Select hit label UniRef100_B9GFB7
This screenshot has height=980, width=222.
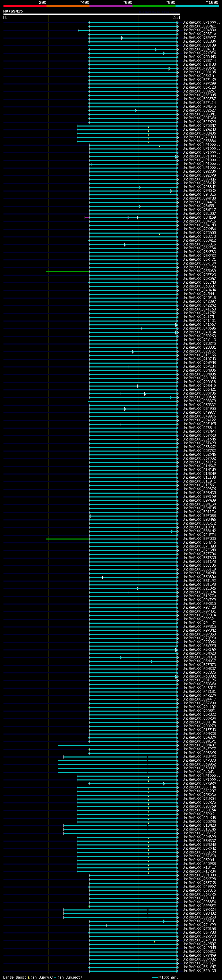[199, 99]
